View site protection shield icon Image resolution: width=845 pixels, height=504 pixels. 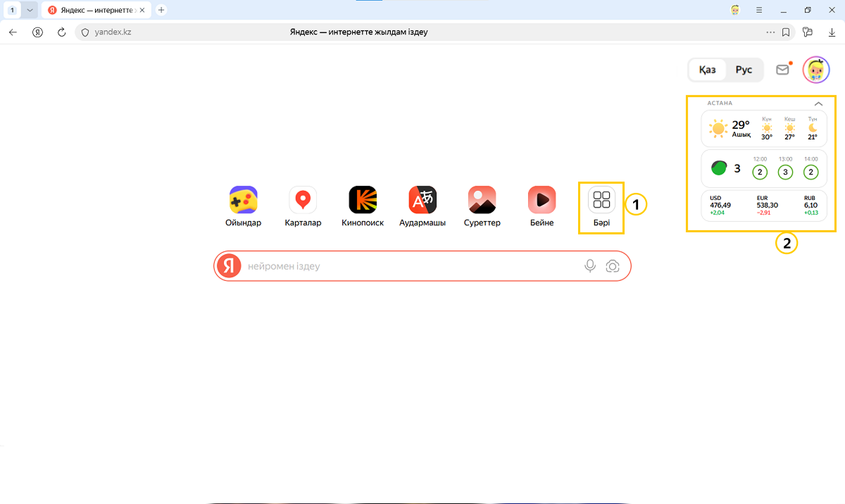pyautogui.click(x=85, y=32)
